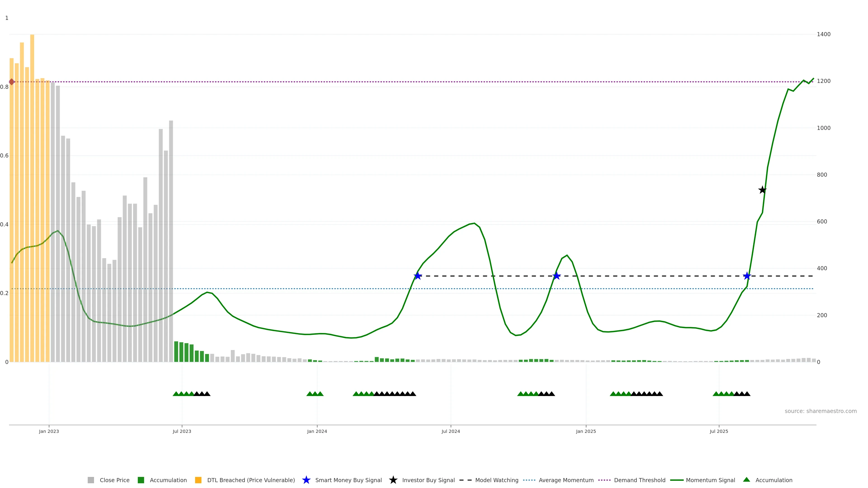This screenshot has height=488, width=868.
Task: Click Jul 2023 x-axis label
Action: pos(182,431)
